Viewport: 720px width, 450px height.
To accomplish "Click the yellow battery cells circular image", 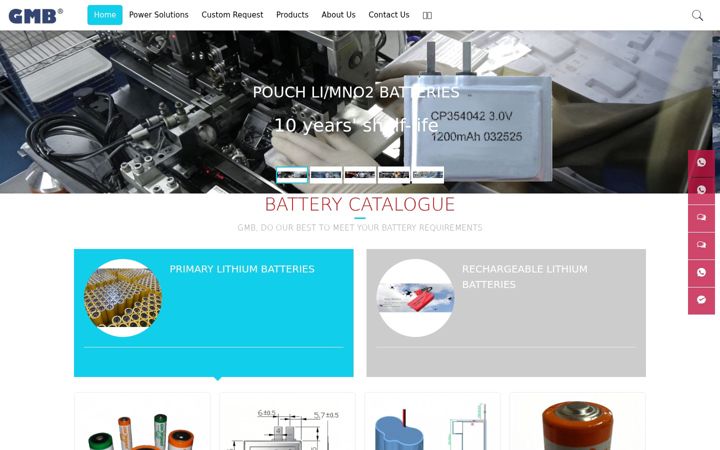I will pyautogui.click(x=123, y=298).
